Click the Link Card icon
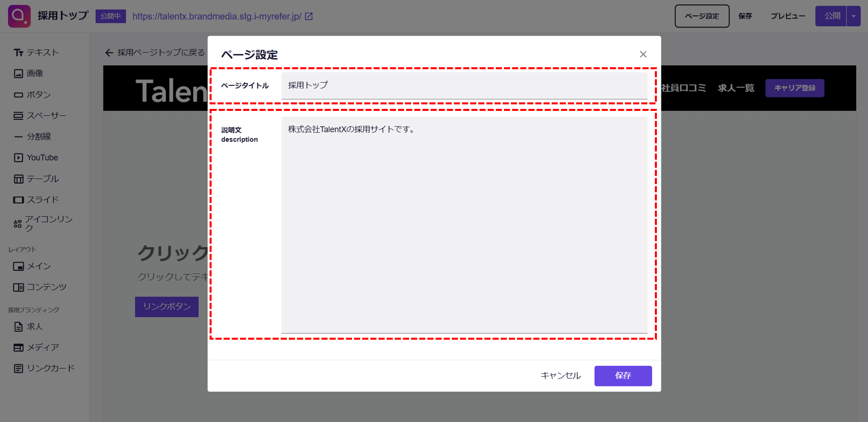The image size is (868, 422). (x=19, y=368)
